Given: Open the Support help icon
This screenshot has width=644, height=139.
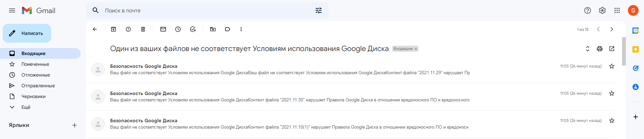Looking at the screenshot, I should [588, 10].
